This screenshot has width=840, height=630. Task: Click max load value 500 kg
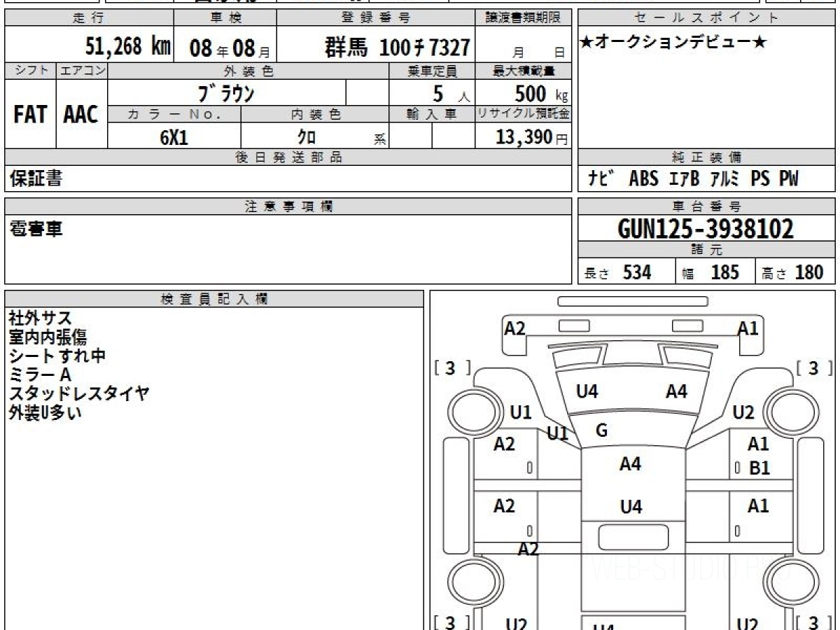(x=541, y=94)
